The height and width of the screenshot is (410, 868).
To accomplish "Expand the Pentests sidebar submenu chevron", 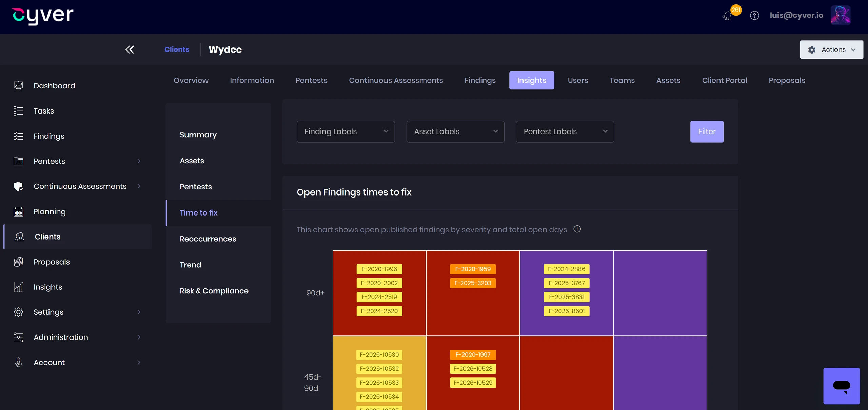I will [139, 161].
